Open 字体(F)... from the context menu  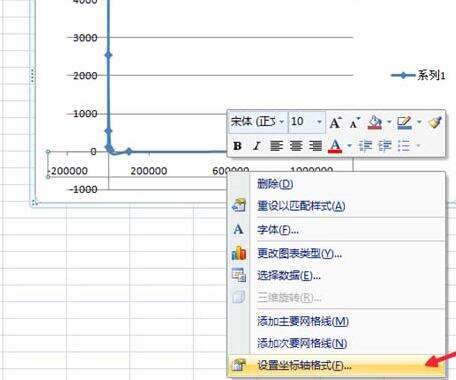click(336, 229)
